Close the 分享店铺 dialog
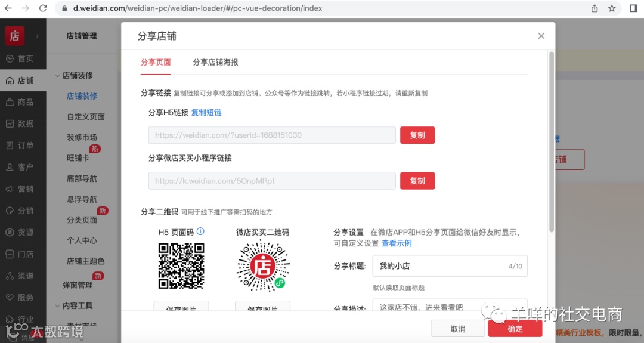The image size is (644, 343). click(541, 36)
